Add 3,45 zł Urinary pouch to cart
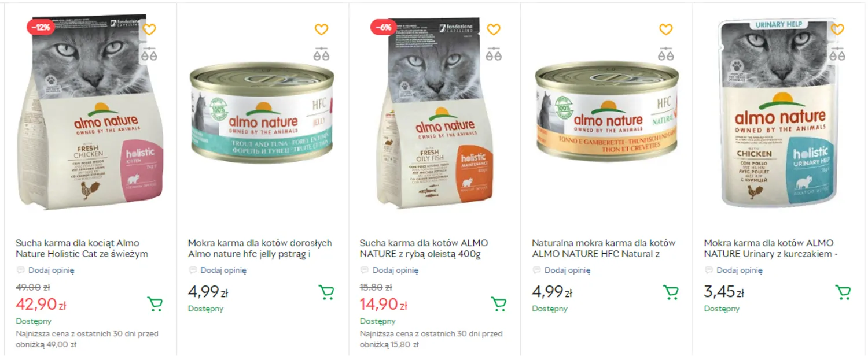Image resolution: width=868 pixels, height=356 pixels. click(843, 292)
